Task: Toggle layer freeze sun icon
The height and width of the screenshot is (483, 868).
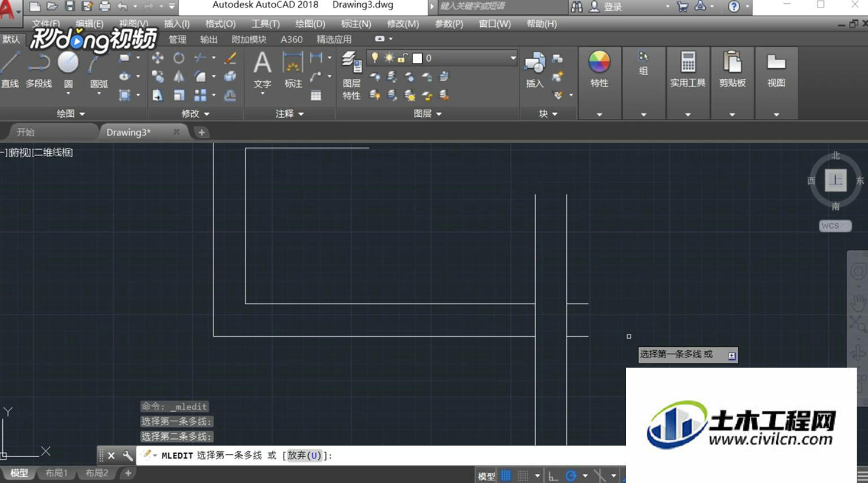Action: tap(389, 58)
